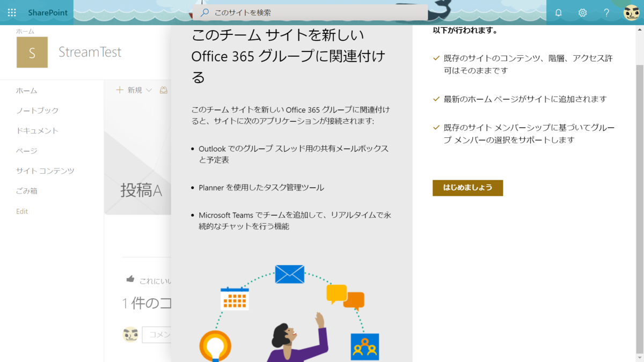Click the 投稿A page title
This screenshot has height=362, width=644.
coord(141,190)
